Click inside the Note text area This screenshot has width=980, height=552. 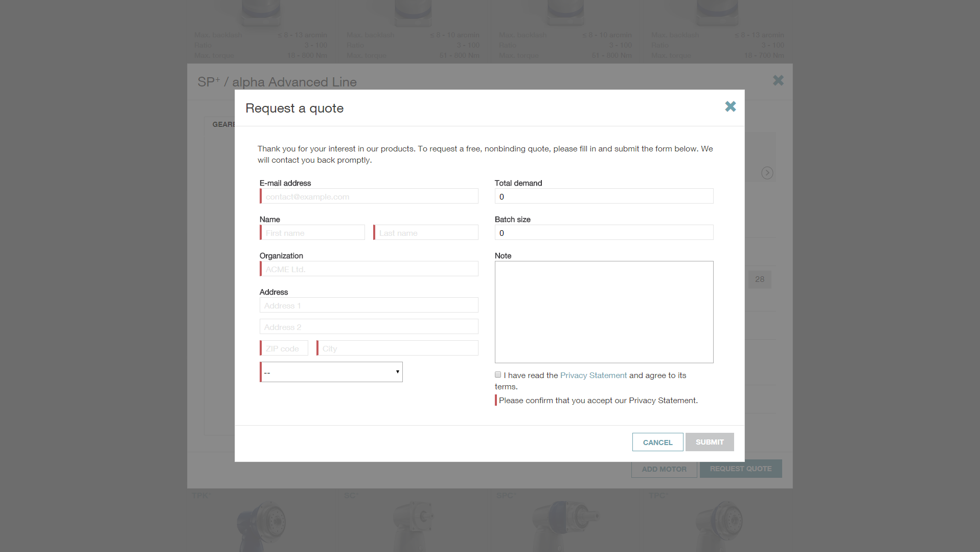604,312
